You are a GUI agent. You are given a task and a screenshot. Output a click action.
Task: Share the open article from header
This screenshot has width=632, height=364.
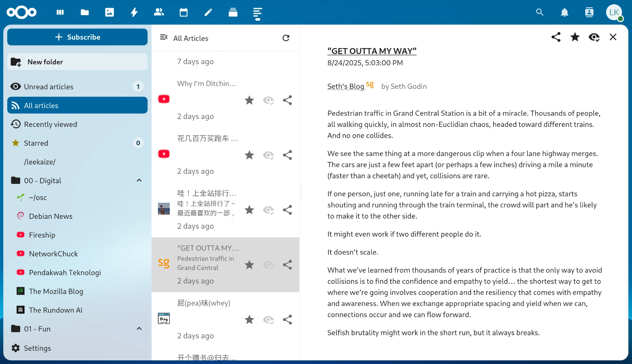coord(556,37)
